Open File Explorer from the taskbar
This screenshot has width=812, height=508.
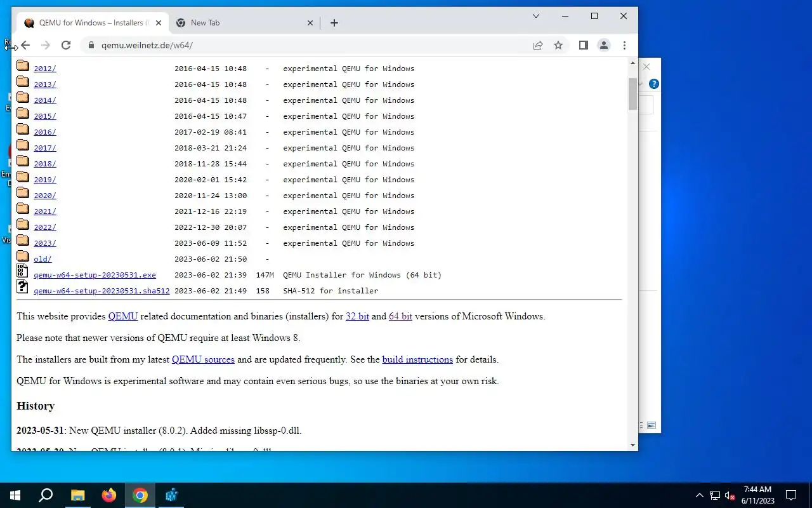pyautogui.click(x=77, y=495)
